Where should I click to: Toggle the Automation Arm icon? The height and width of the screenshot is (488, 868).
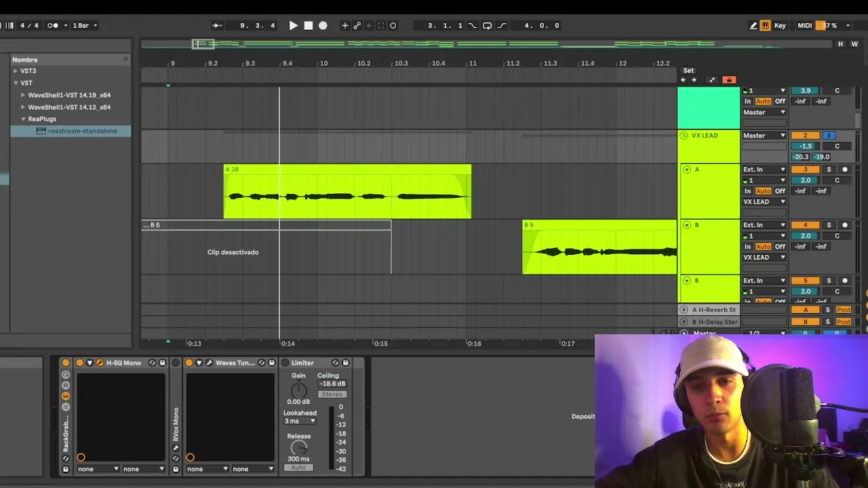pos(357,26)
